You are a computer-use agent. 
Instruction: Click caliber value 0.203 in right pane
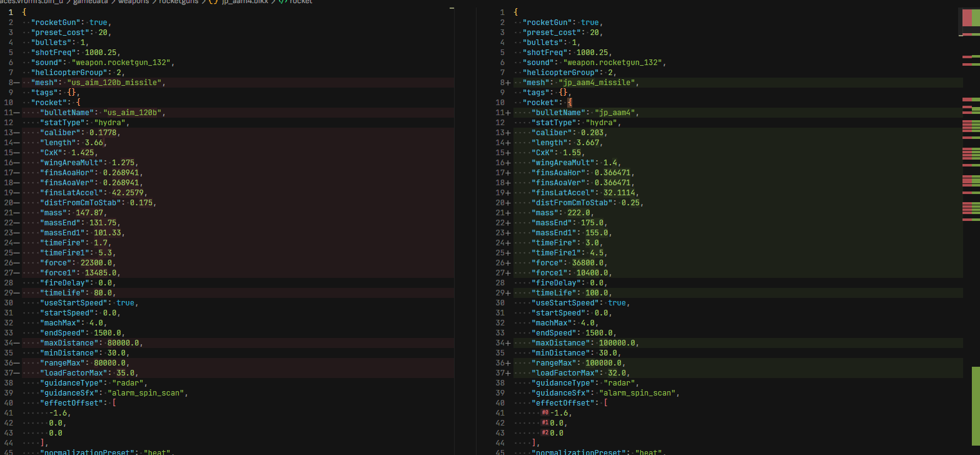(593, 133)
